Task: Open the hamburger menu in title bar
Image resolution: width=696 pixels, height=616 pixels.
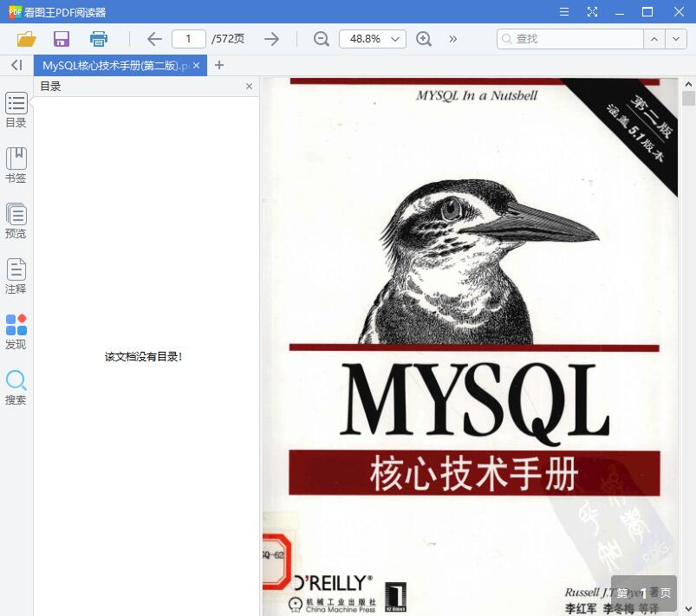Action: 564,12
